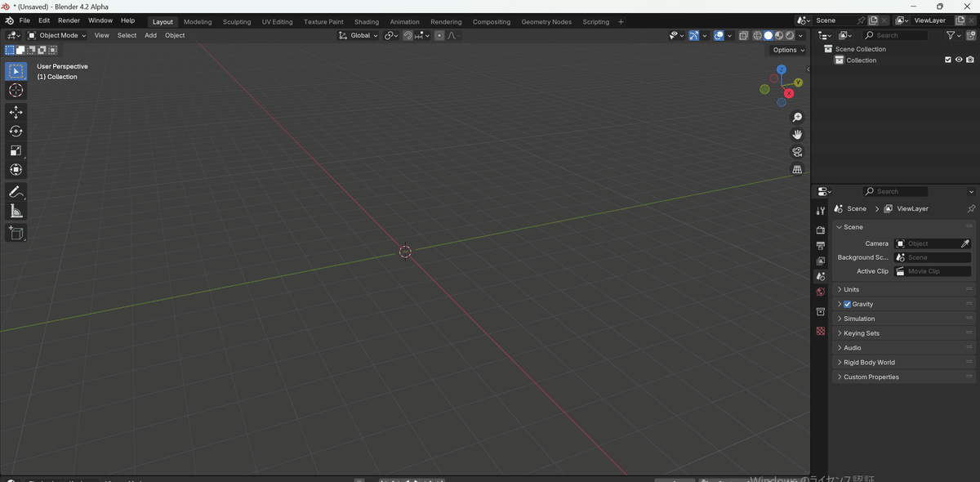
Task: Open the Render Properties tab in the sidebar
Action: pos(820,230)
